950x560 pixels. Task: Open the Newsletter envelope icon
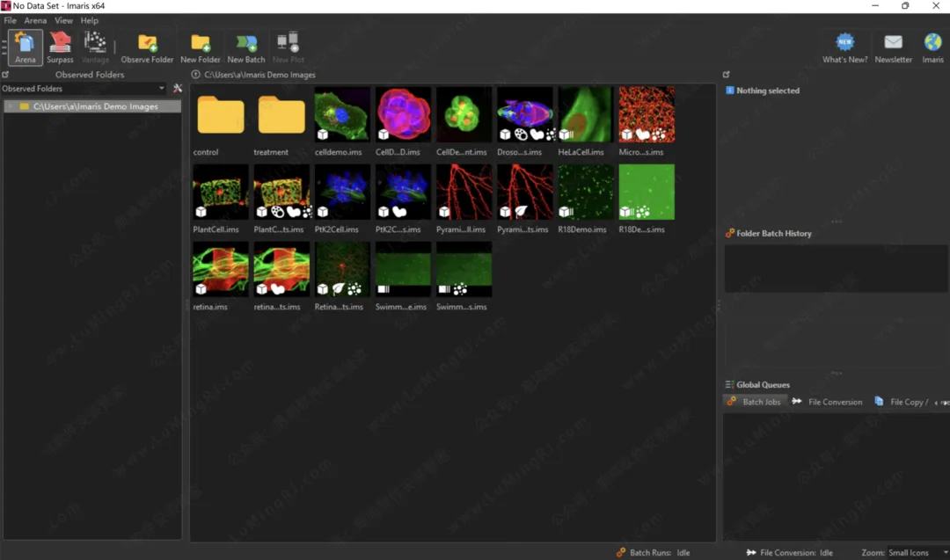click(x=893, y=47)
